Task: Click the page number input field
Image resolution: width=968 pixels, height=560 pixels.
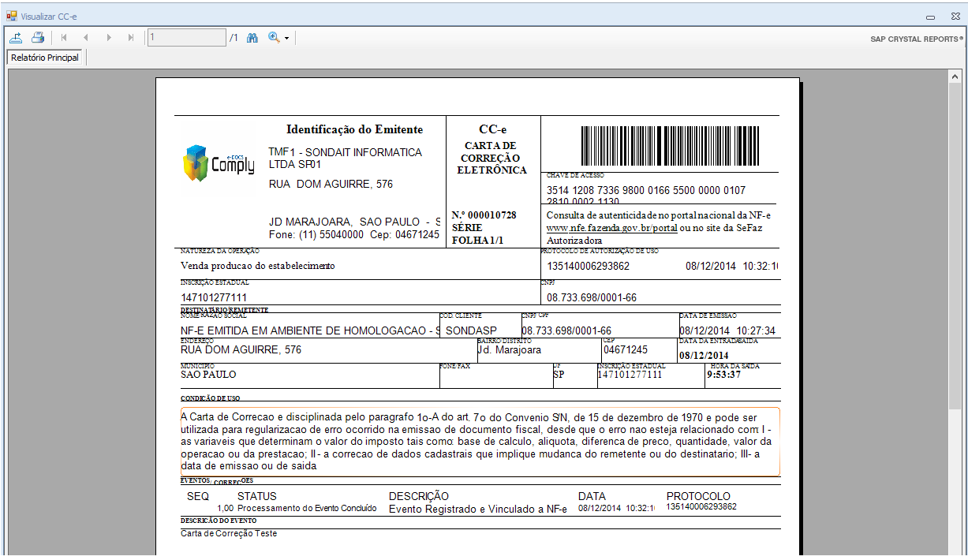Action: [x=186, y=38]
